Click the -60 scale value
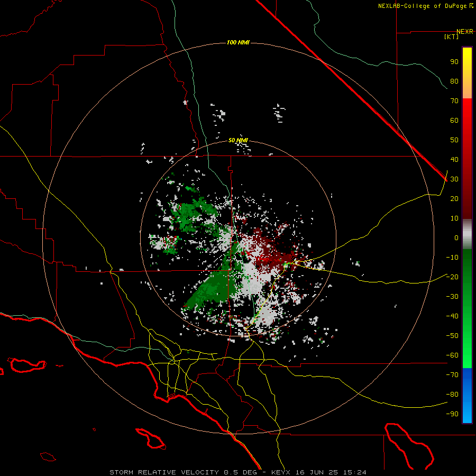This screenshot has height=476, width=476. click(452, 355)
